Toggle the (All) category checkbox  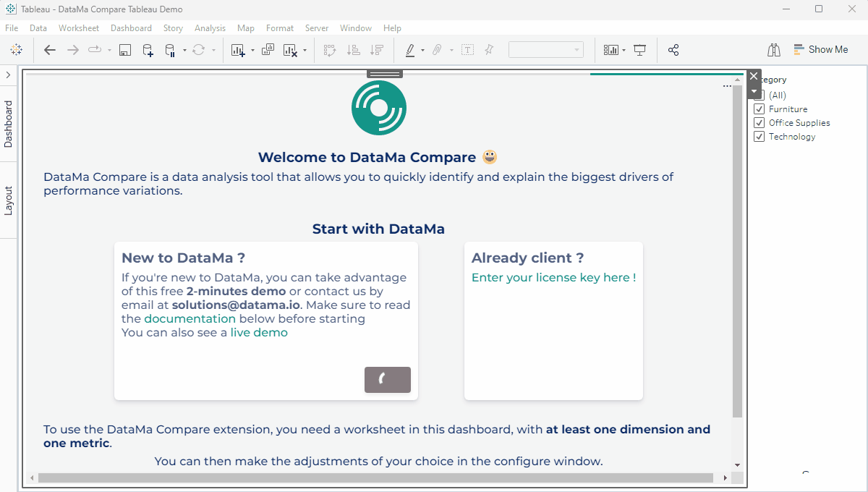click(759, 96)
